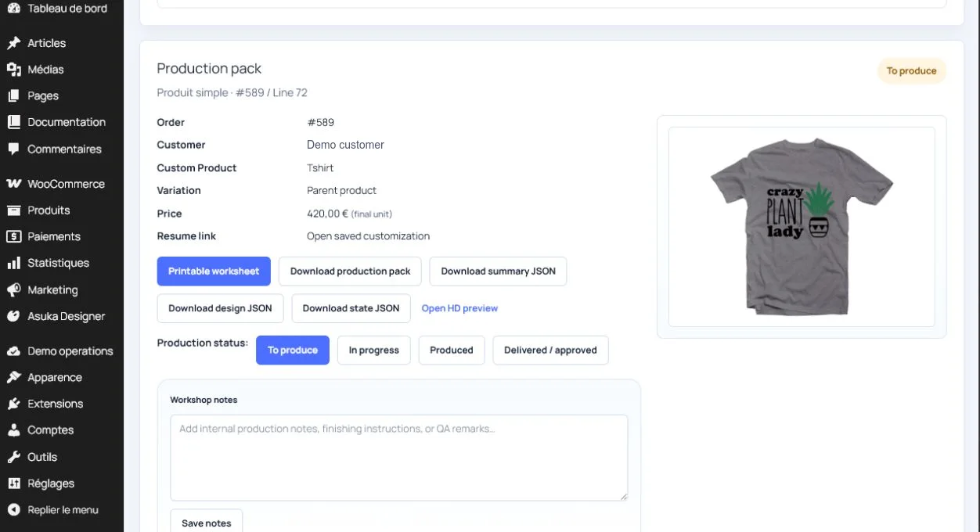Screen dimensions: 980x532
Task: Click the Asuka Designer icon
Action: [13, 316]
